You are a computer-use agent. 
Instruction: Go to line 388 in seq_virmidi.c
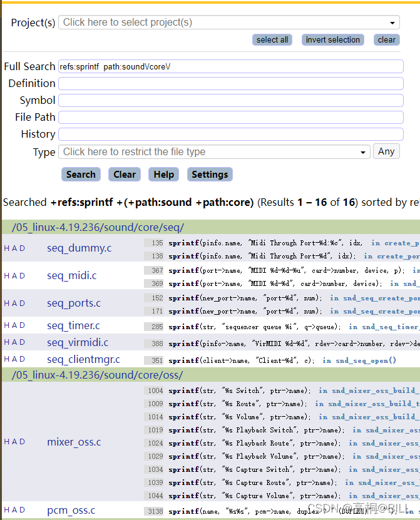154,344
